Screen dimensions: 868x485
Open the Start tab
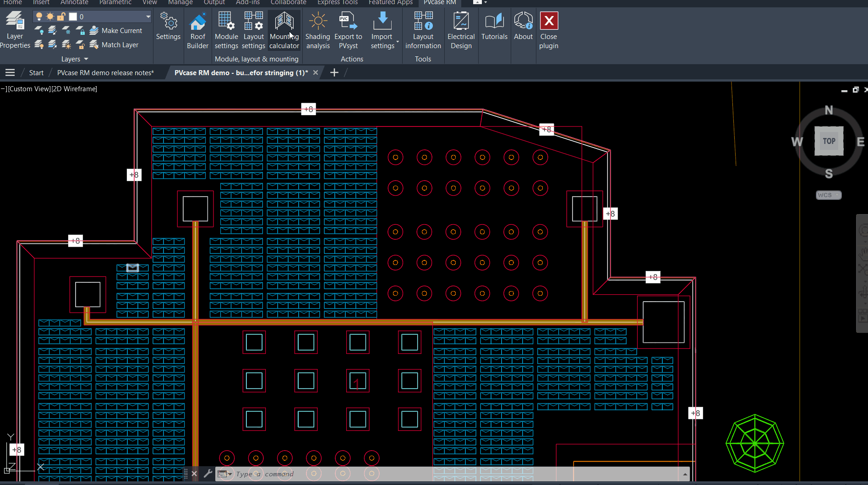[36, 73]
